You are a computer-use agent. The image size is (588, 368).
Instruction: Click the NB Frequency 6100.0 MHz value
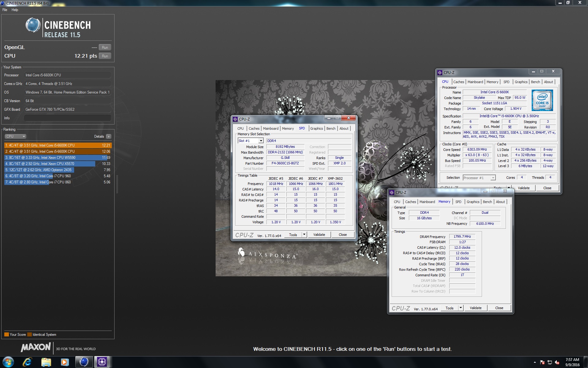pos(485,224)
